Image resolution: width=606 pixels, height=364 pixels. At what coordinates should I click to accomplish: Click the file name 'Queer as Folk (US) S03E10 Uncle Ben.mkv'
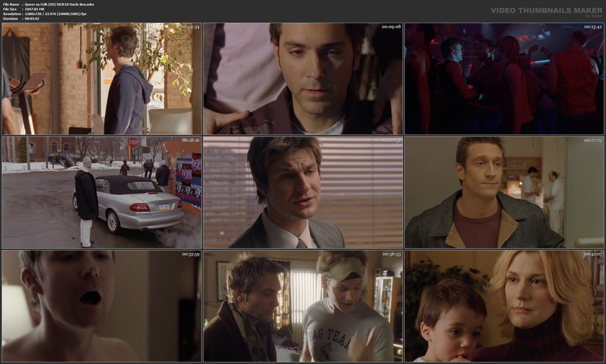click(x=60, y=4)
